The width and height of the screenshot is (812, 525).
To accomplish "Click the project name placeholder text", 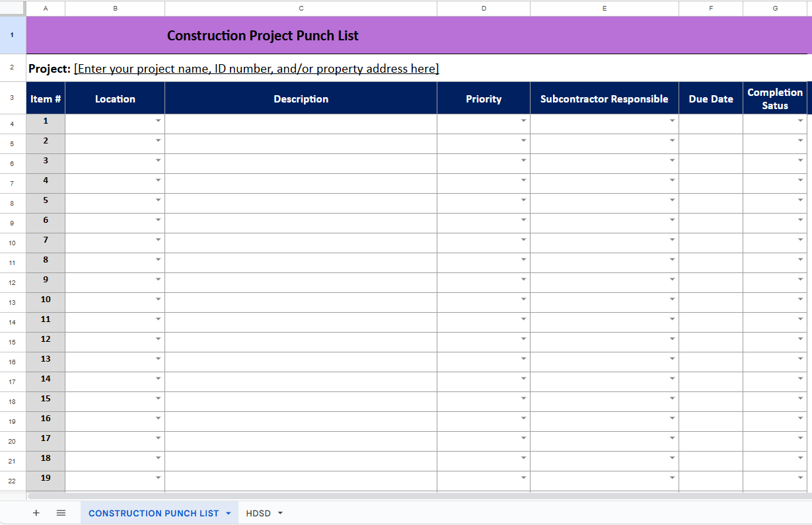I will pos(256,69).
